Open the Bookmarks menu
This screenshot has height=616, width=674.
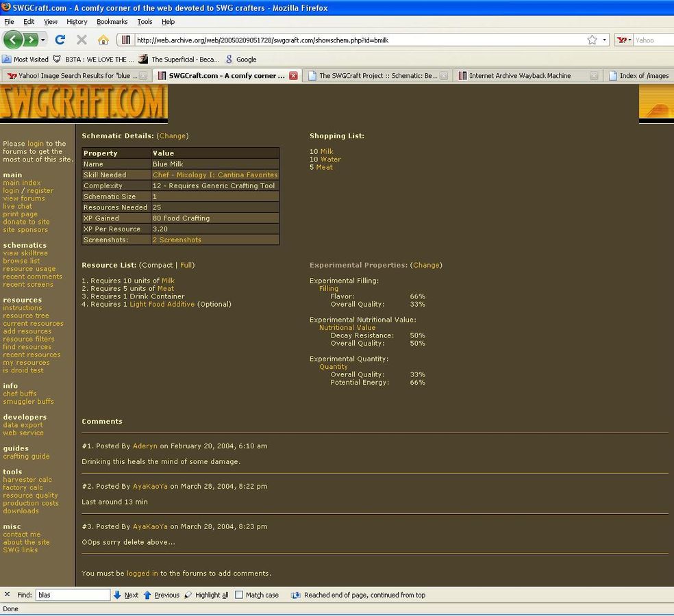coord(112,22)
